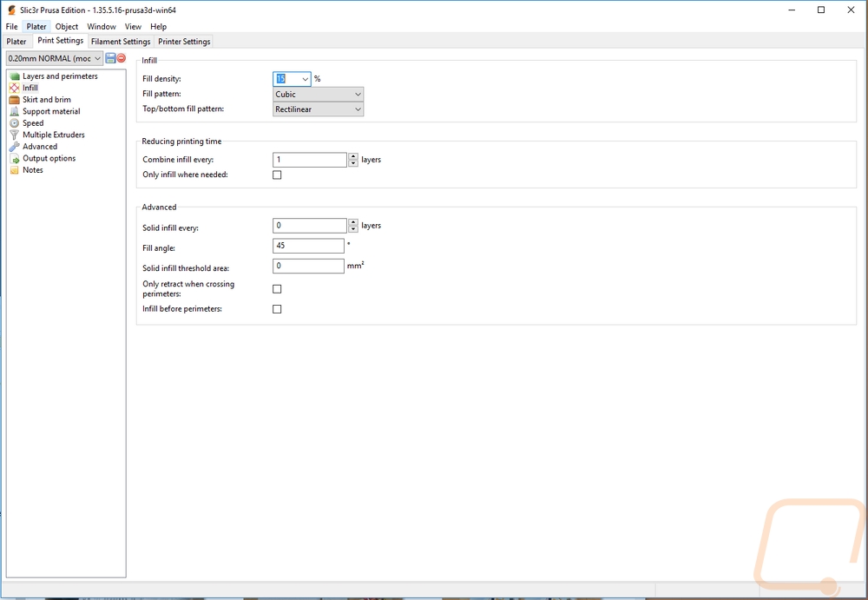The image size is (868, 600).
Task: Switch to the Printer Settings tab
Action: tap(184, 42)
